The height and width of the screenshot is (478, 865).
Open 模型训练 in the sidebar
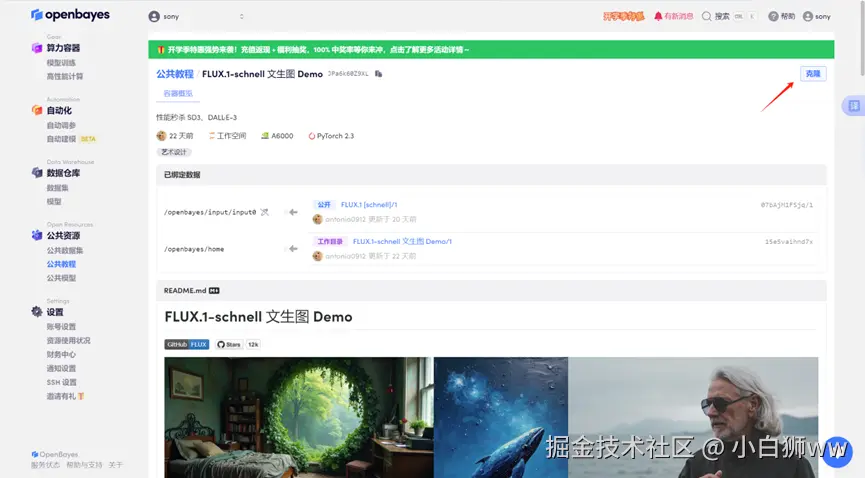tap(61, 63)
